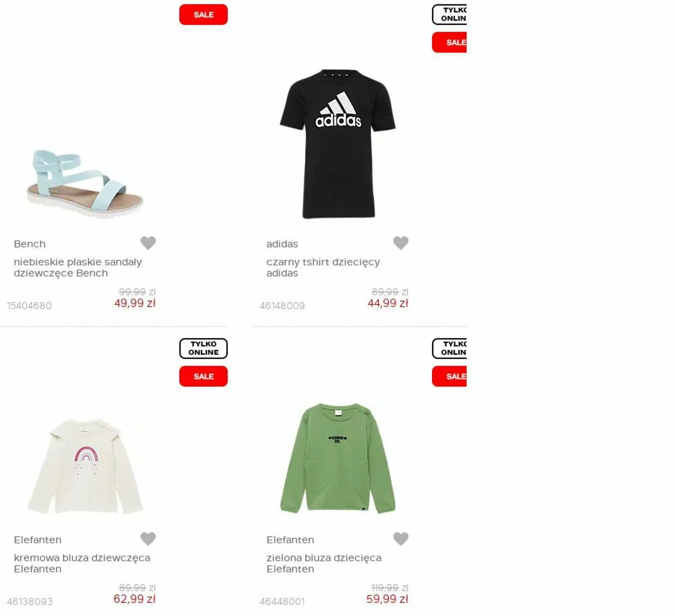Click the Bench brand name label
Image resolution: width=675 pixels, height=616 pixels.
(30, 244)
